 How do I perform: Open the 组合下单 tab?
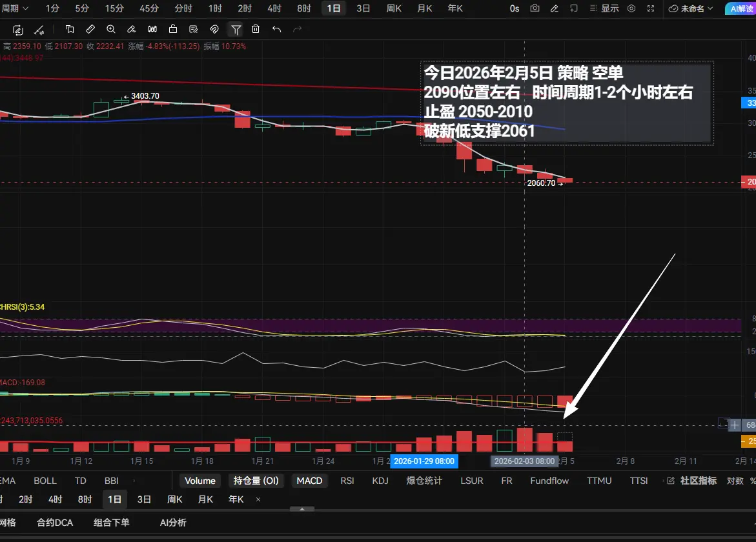pos(112,523)
